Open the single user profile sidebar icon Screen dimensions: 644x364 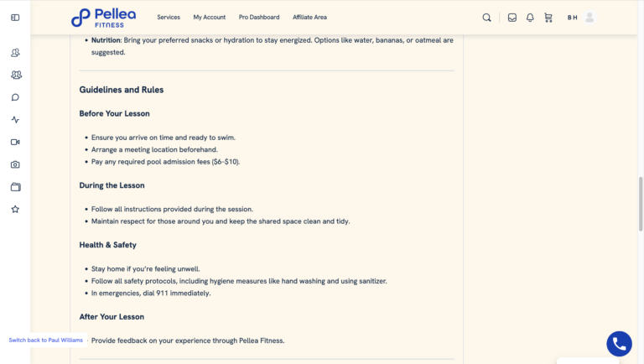pos(15,53)
